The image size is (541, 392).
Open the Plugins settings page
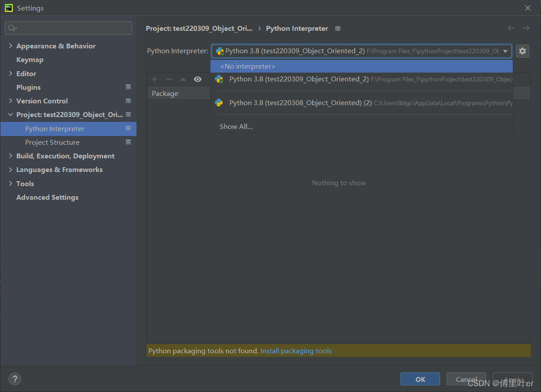[x=28, y=87]
